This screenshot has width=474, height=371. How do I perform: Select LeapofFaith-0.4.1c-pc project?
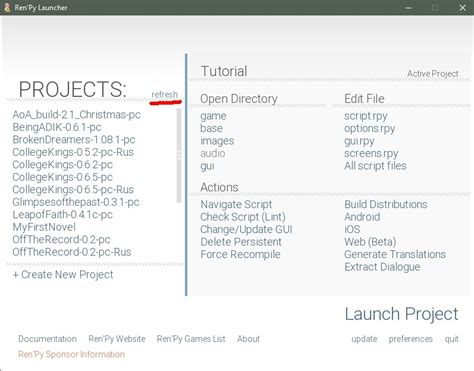pyautogui.click(x=62, y=215)
